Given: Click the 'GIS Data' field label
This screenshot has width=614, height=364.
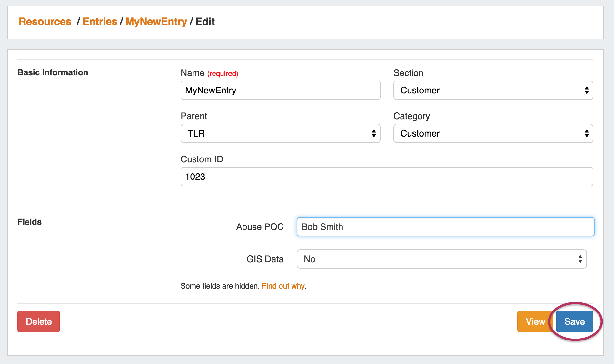Looking at the screenshot, I should [265, 259].
